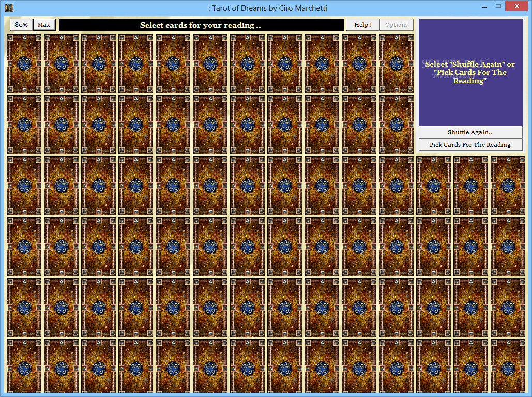
Task: Pick the first card of the second row
Action: (24, 124)
